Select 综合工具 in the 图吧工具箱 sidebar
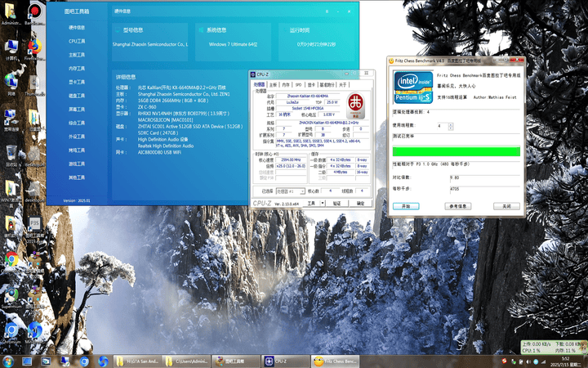588x368 pixels. pyautogui.click(x=77, y=123)
